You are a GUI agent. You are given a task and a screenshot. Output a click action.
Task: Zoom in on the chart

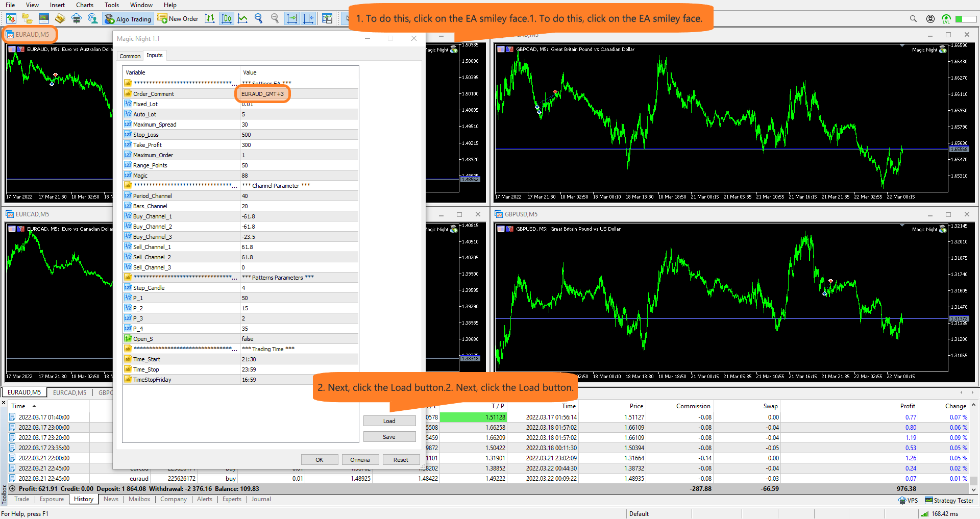[259, 19]
